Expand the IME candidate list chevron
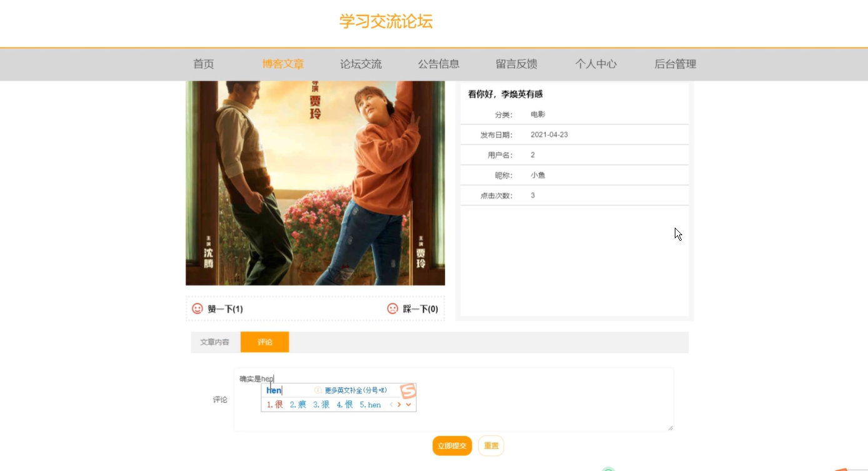Image resolution: width=868 pixels, height=471 pixels. pyautogui.click(x=408, y=405)
